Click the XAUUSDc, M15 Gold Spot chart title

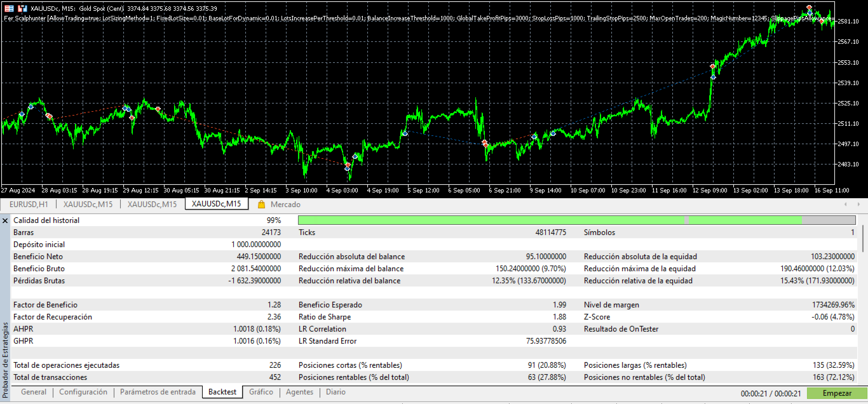[123, 9]
